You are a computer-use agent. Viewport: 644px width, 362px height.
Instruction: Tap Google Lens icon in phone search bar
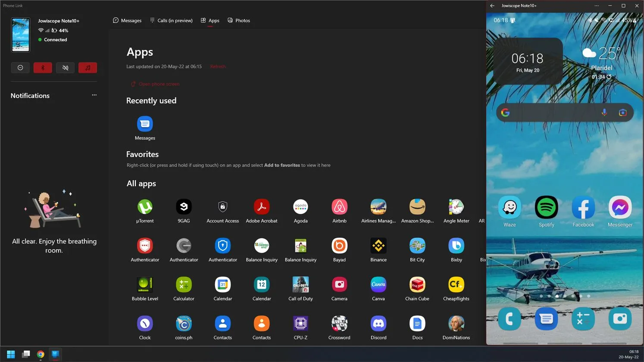tap(622, 112)
